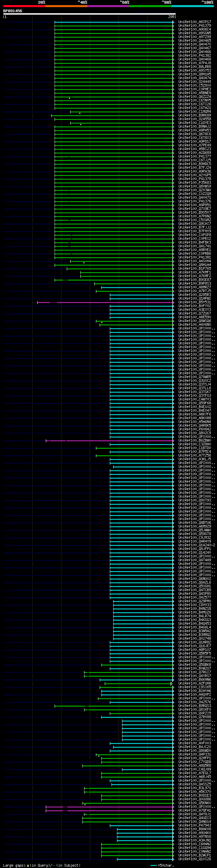Click hit label UniRef100_B8LRR8

coord(195,67)
